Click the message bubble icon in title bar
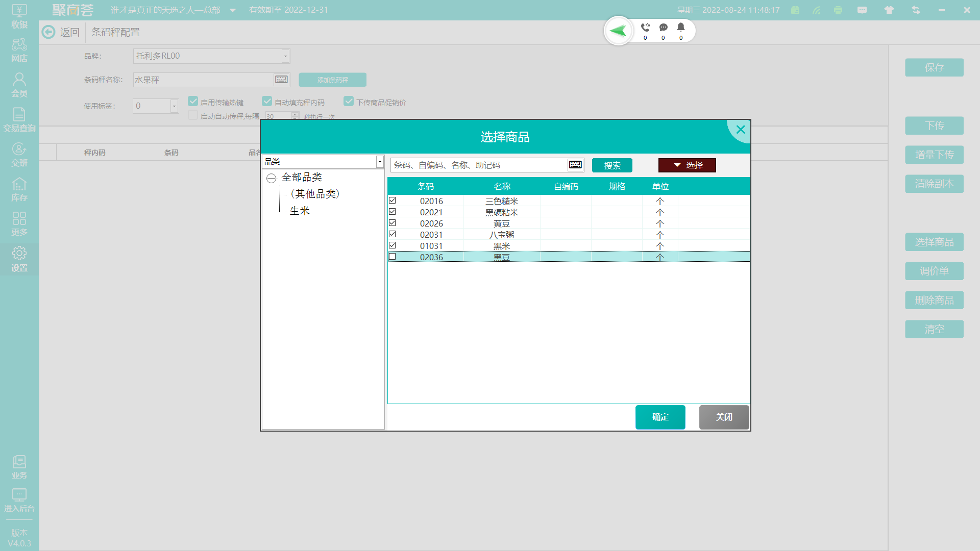 point(862,10)
